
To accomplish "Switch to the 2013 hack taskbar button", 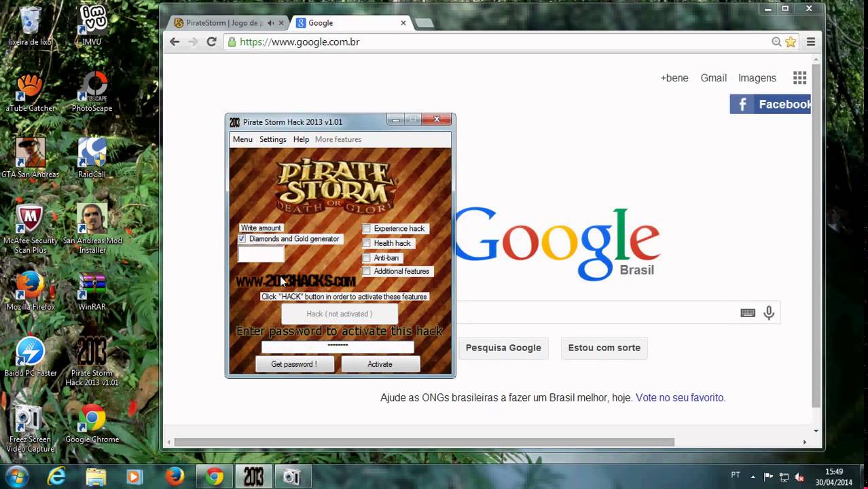I will [253, 477].
